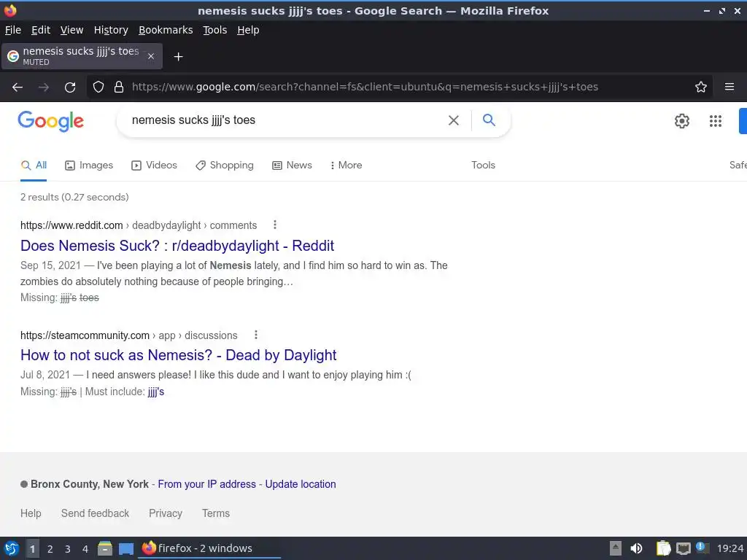Open the Privacy footer link
747x560 pixels.
[x=166, y=513]
